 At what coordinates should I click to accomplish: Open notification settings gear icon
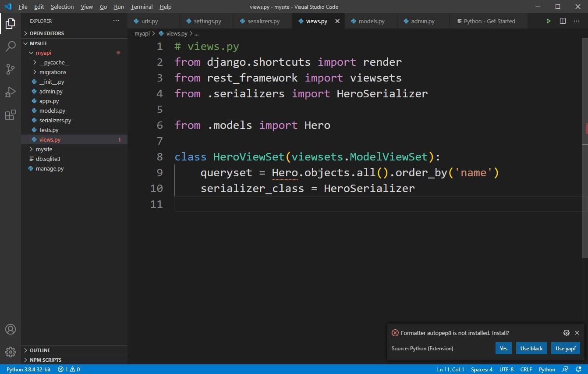[x=566, y=333]
